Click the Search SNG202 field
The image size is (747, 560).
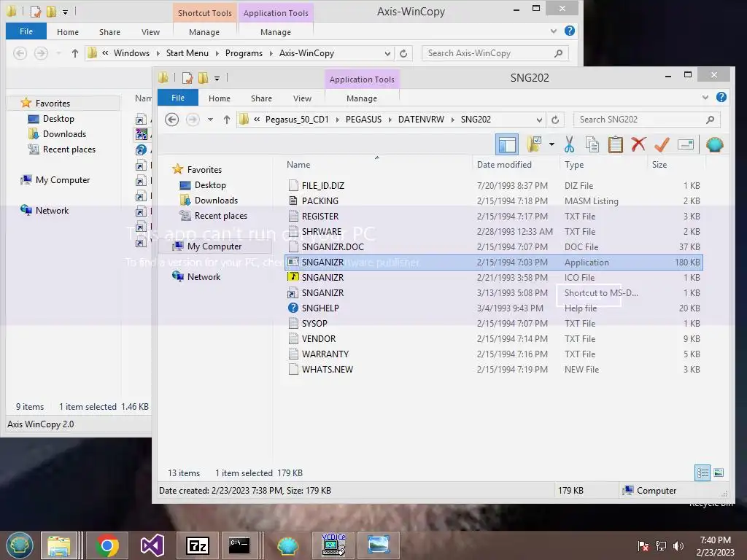(646, 120)
